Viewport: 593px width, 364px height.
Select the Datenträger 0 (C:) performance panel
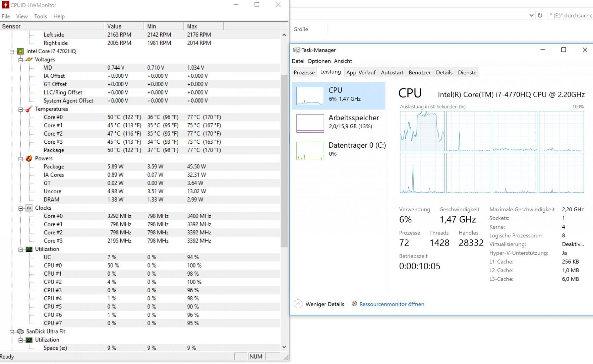[x=339, y=151]
